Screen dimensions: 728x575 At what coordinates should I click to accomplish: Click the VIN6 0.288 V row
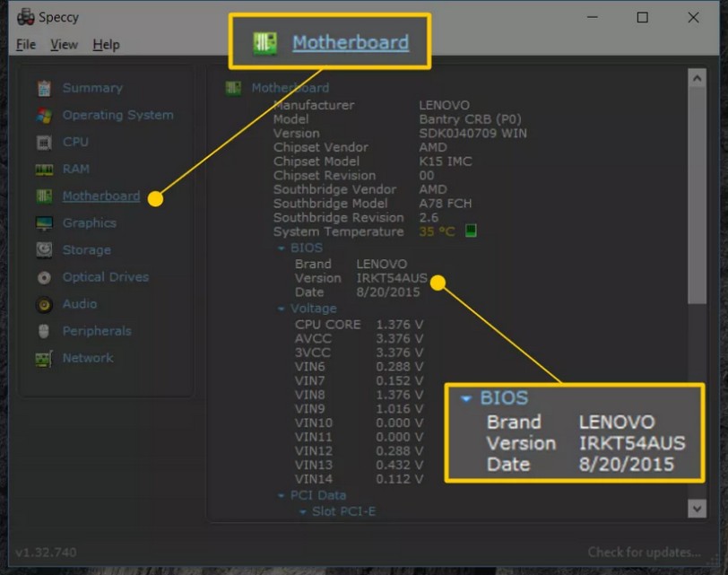(359, 367)
